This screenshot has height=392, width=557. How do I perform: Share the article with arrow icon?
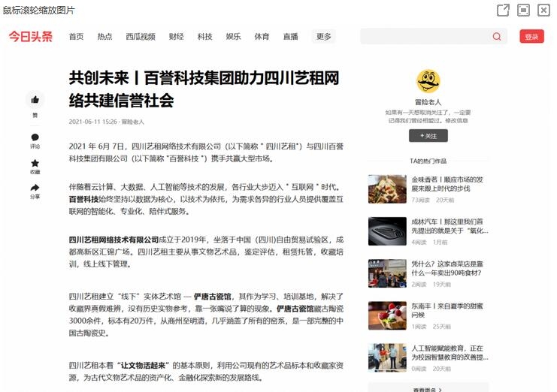[35, 188]
